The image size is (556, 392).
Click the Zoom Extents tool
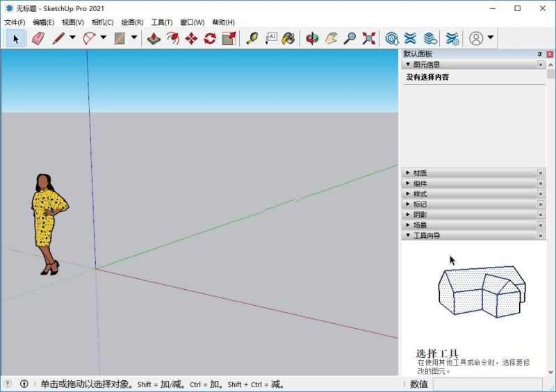click(x=369, y=38)
